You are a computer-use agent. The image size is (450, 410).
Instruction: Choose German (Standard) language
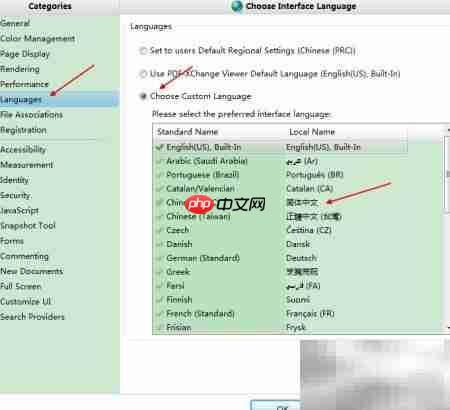click(203, 258)
